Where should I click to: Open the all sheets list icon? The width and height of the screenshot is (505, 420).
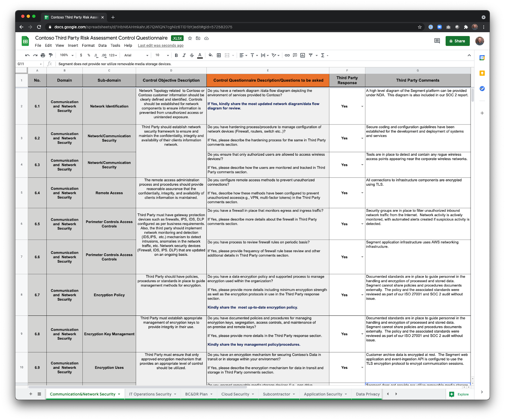click(x=39, y=394)
